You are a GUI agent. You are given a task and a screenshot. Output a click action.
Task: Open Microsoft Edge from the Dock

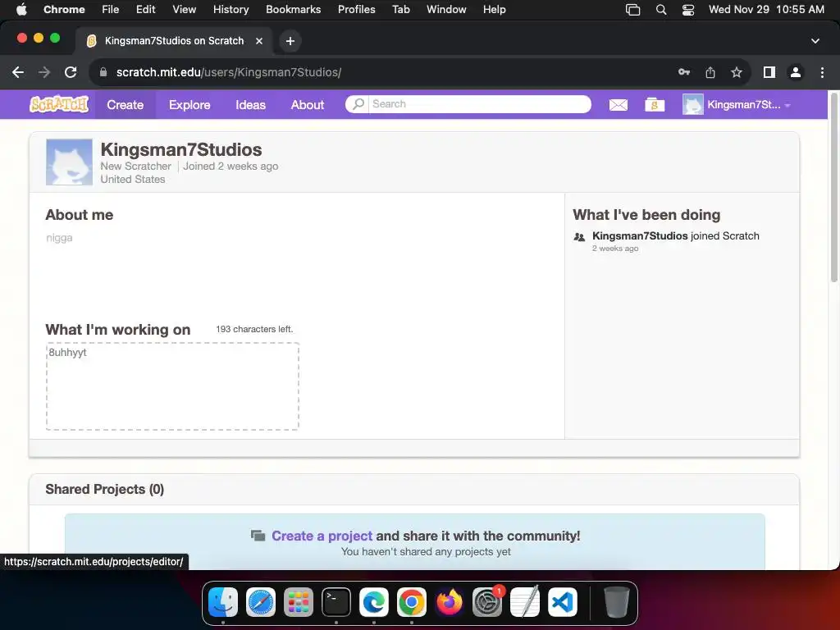point(374,603)
